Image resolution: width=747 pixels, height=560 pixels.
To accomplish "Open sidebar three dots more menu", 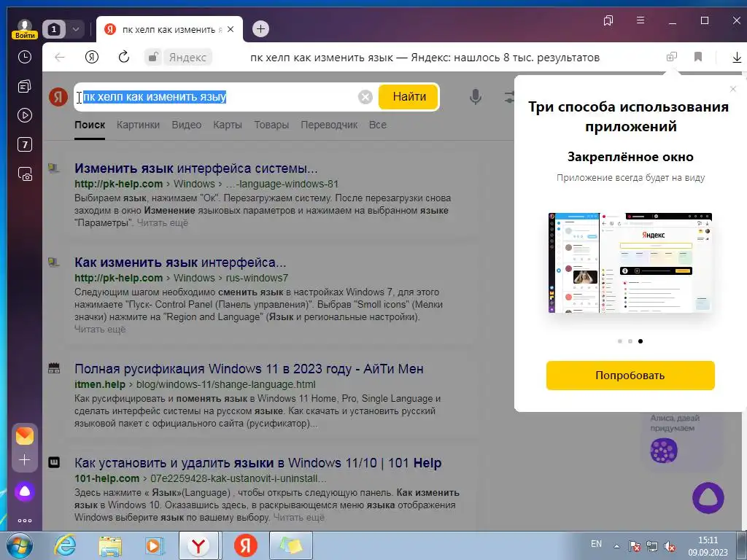I will 25,521.
